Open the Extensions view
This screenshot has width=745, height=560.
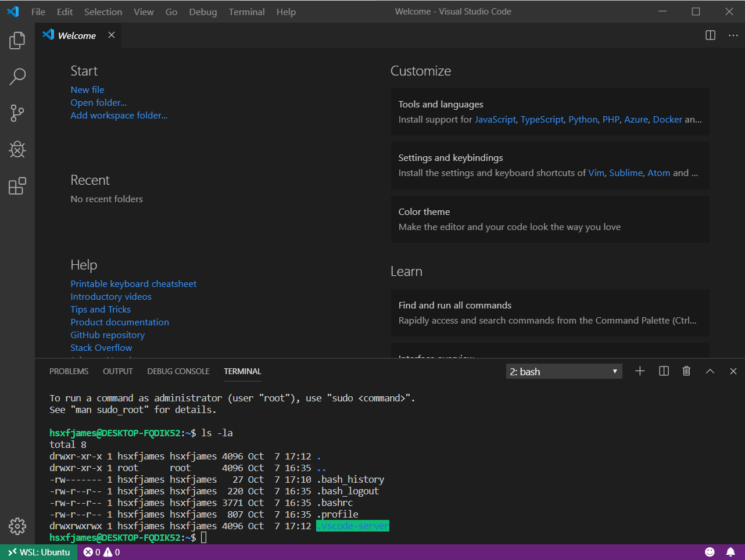tap(17, 186)
